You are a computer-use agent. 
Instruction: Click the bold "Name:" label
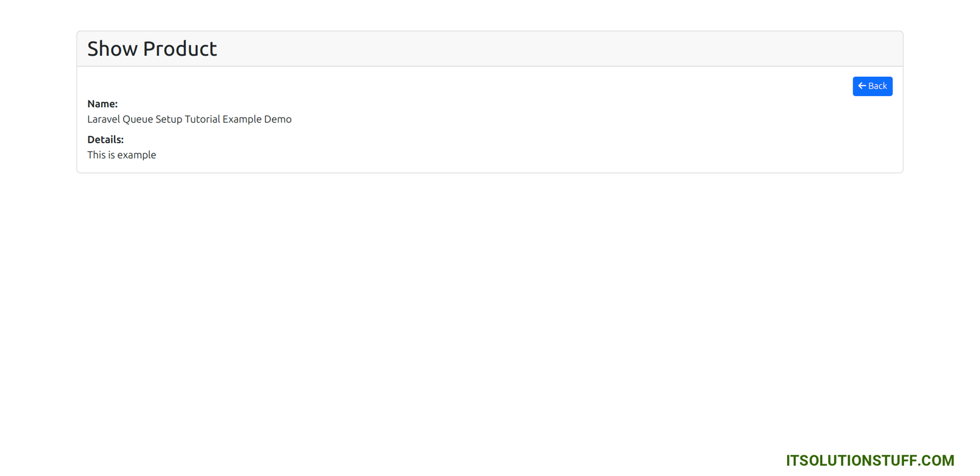pos(102,104)
